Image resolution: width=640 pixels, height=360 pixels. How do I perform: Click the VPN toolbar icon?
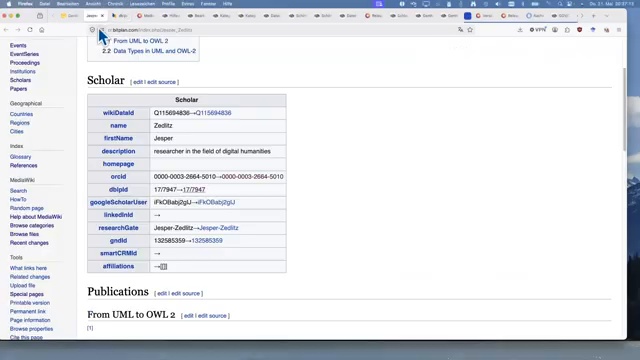tap(538, 30)
